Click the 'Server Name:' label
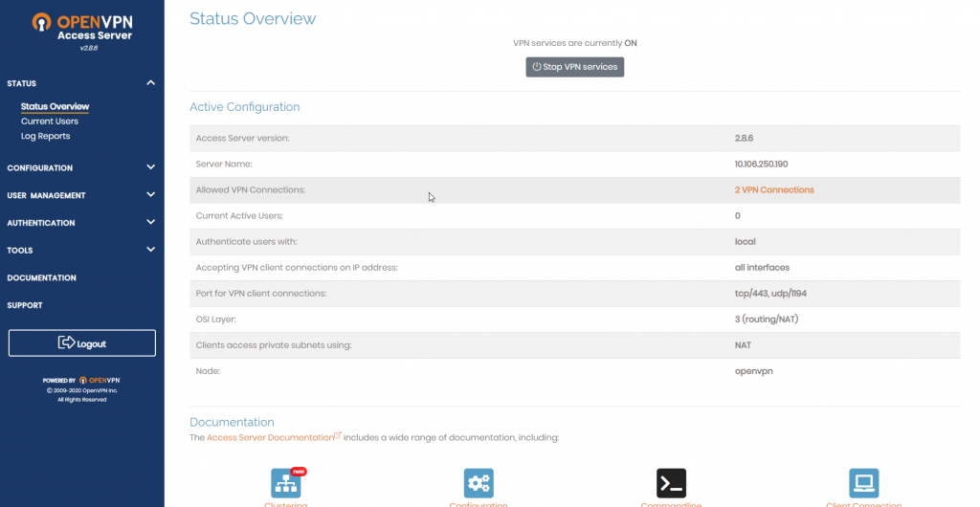Screen dimensions: 980x507 (224, 165)
